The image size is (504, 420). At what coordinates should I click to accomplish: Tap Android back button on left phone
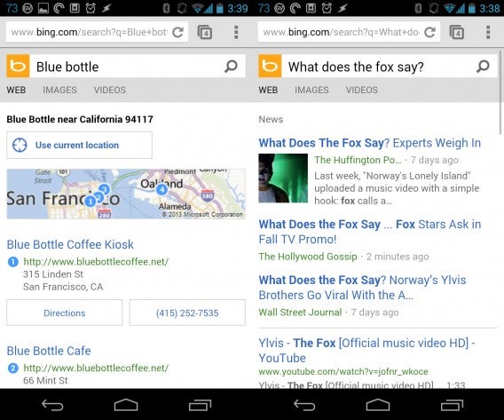[52, 405]
